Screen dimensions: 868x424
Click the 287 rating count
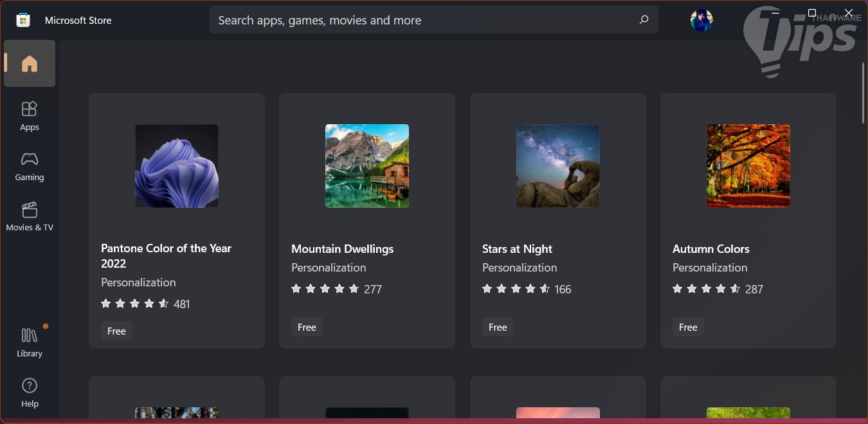click(754, 290)
